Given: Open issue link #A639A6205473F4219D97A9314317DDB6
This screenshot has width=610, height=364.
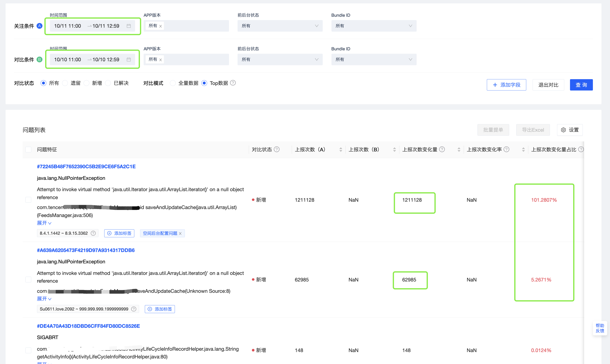Looking at the screenshot, I should coord(86,250).
